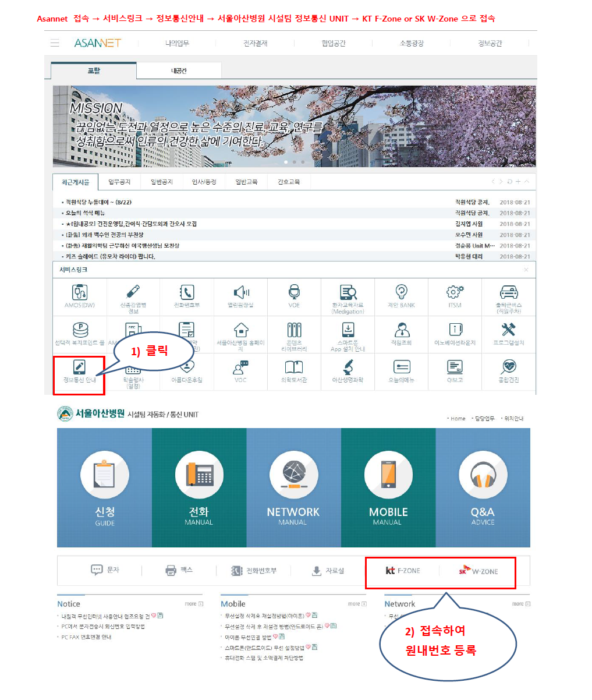Click 전화번호부 shortcut below the tiles
The width and height of the screenshot is (592, 700).
tap(254, 571)
